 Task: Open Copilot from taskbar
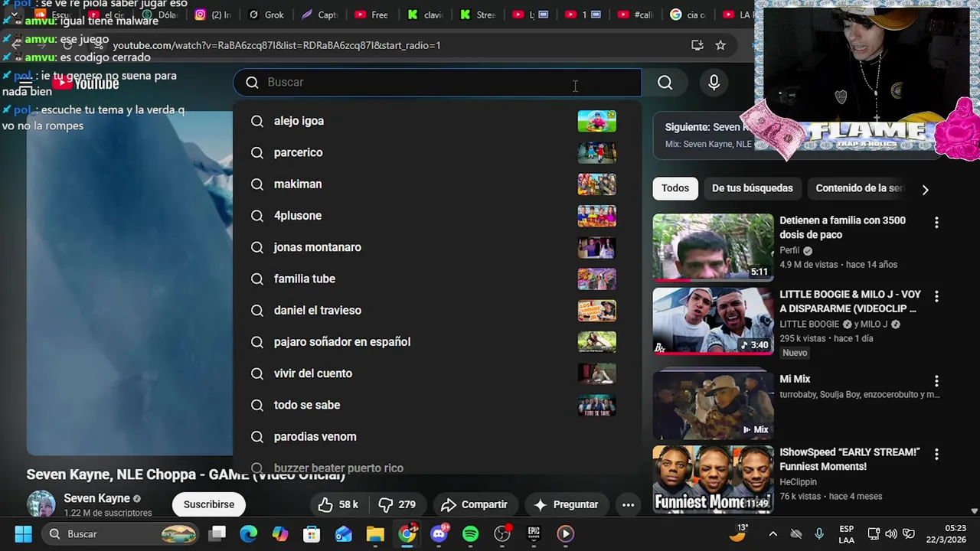point(280,533)
